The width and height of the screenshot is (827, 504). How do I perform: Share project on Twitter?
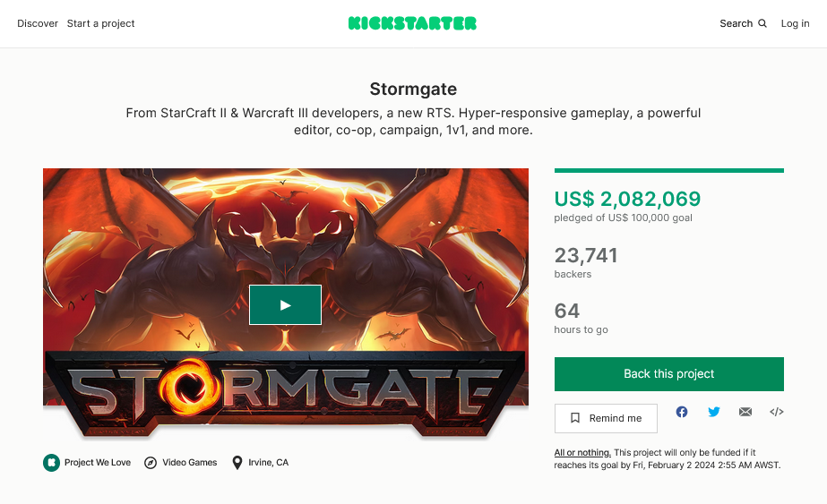point(714,412)
